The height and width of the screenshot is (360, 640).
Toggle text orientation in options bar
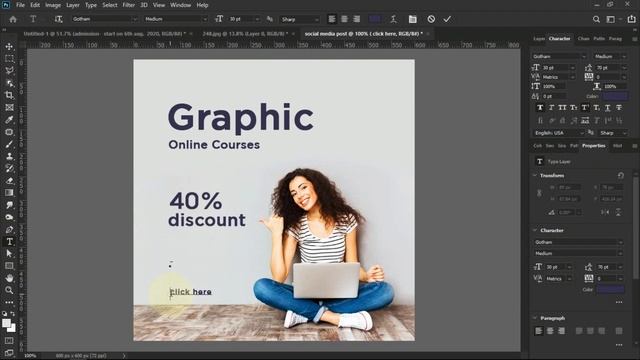[x=58, y=19]
